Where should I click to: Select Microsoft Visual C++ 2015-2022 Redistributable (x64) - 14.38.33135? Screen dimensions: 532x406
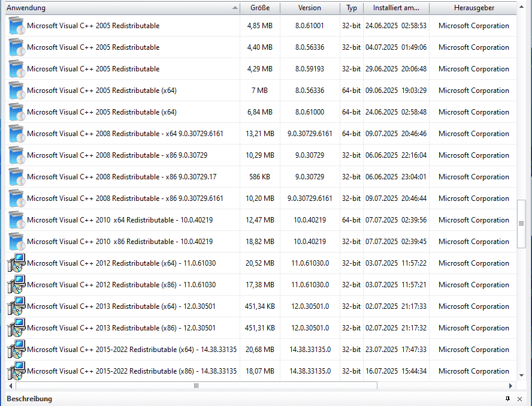tap(132, 350)
